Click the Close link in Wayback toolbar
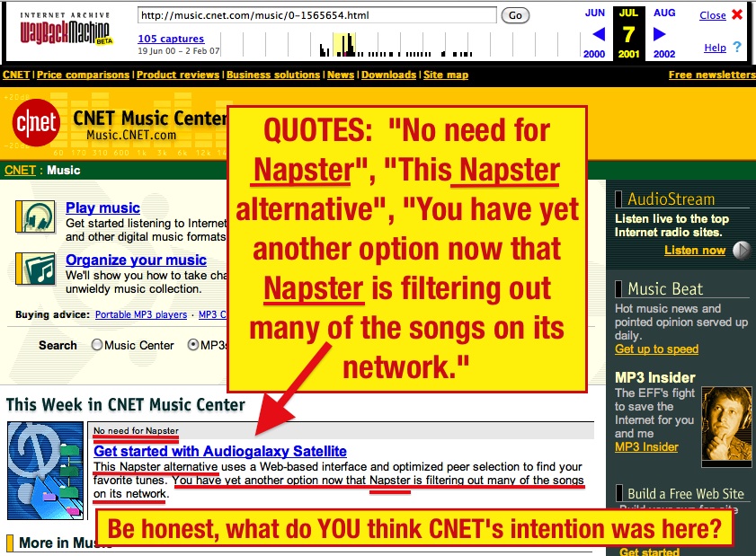756x556 pixels. point(713,15)
